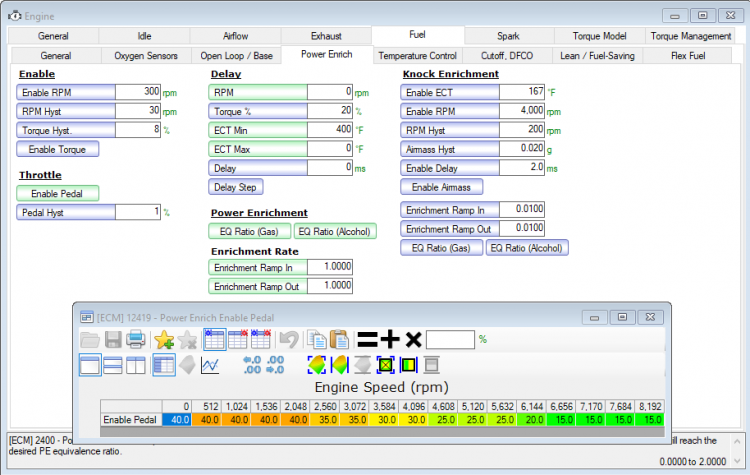750x475 pixels.
Task: Show the line graph view icon
Action: (x=210, y=365)
